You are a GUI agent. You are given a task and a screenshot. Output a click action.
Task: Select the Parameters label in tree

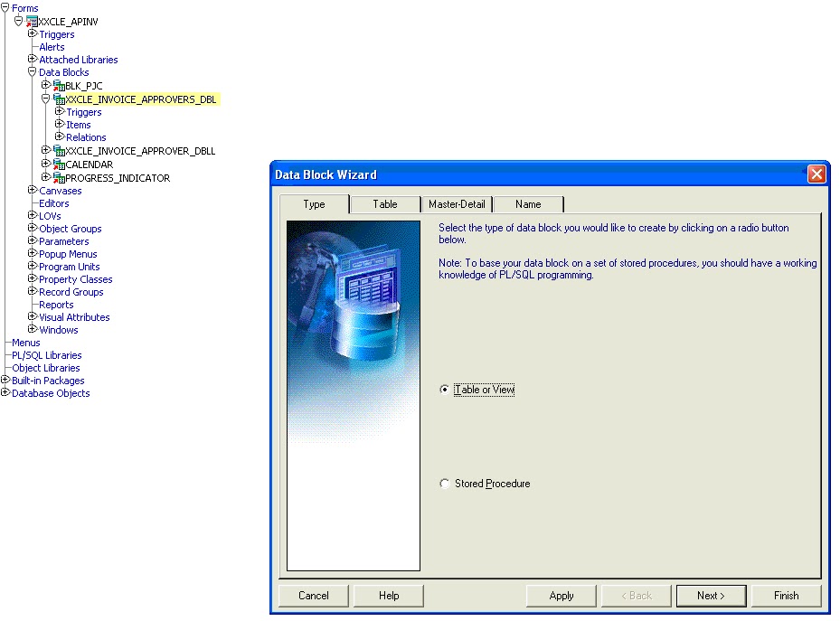pos(64,241)
